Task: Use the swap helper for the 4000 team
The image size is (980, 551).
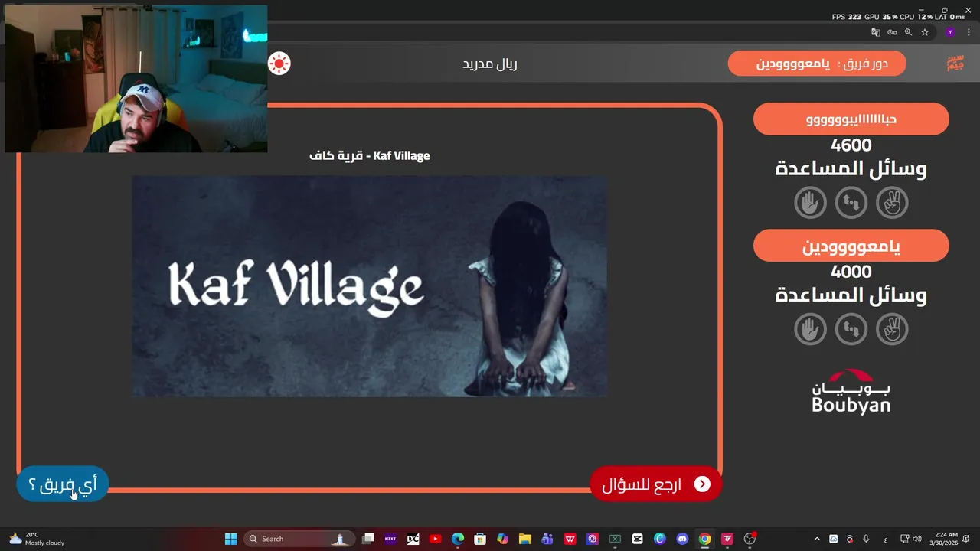Action: click(x=851, y=330)
